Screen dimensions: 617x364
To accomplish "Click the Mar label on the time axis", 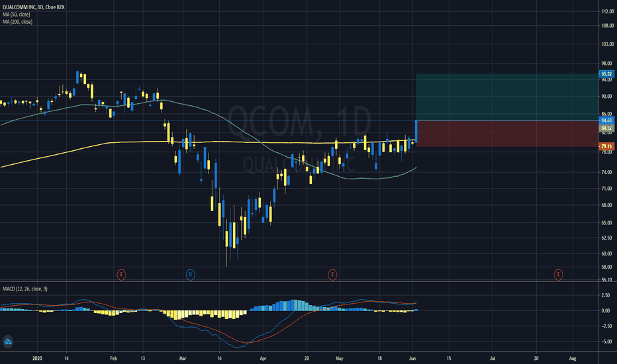I will pyautogui.click(x=183, y=359).
